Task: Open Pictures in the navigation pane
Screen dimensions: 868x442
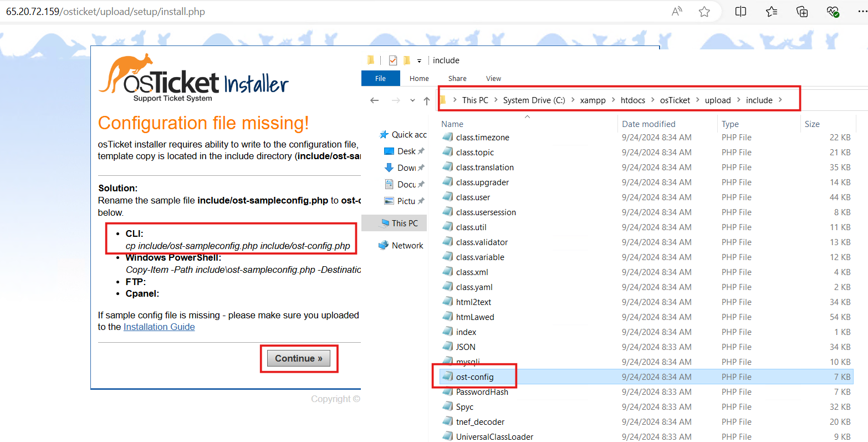Action: 405,201
